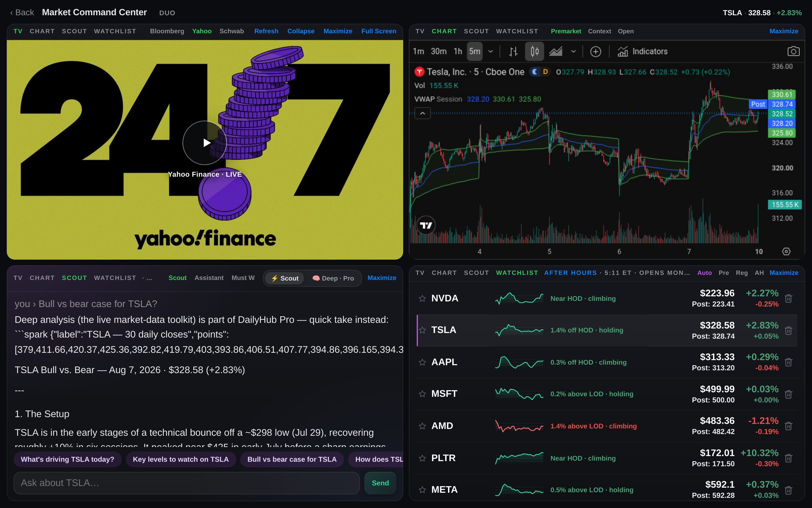Star the PLTR row
This screenshot has height=508, width=812.
pyautogui.click(x=422, y=458)
